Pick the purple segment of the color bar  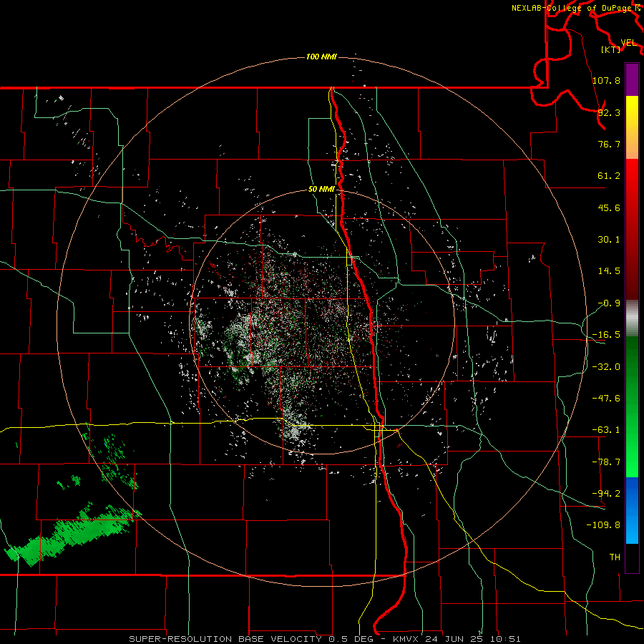[632, 79]
